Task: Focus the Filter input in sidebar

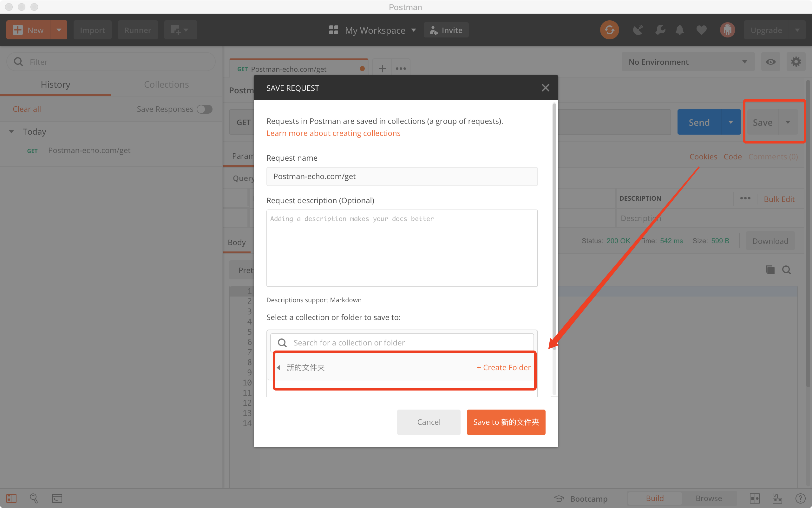Action: click(111, 62)
